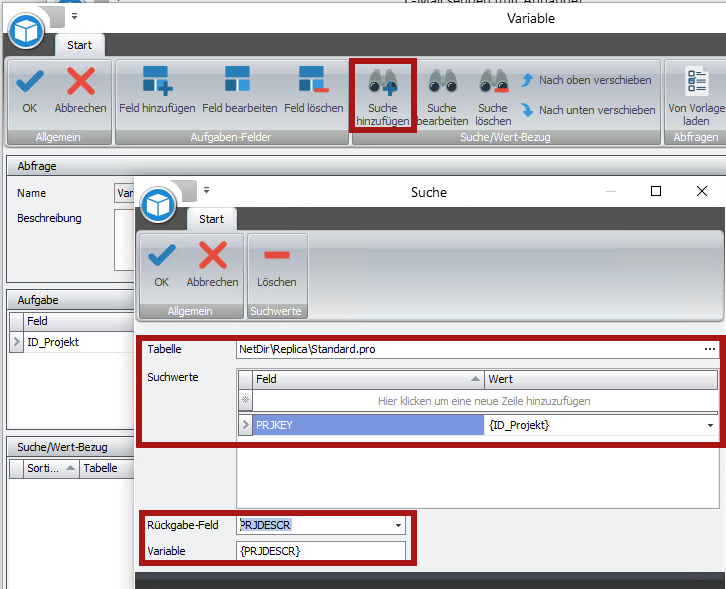Open the Rückgabe-Feld dropdown arrow

pyautogui.click(x=398, y=526)
